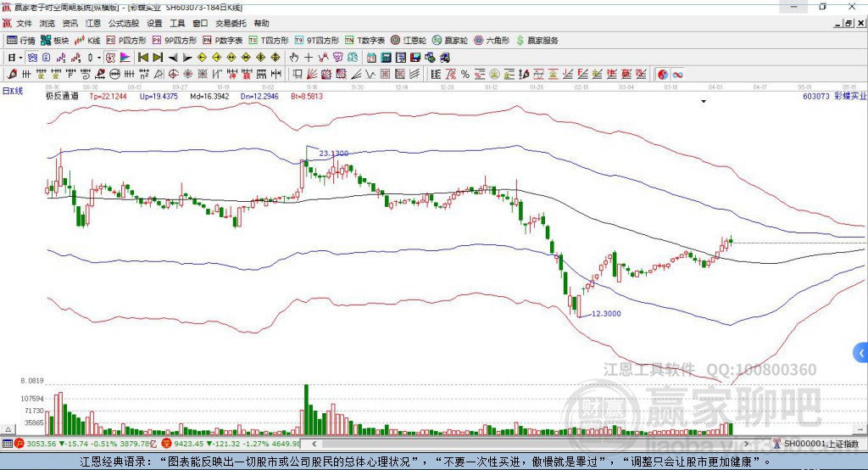Open the 9P四方形 tool
The height and width of the screenshot is (470, 868).
coord(175,41)
